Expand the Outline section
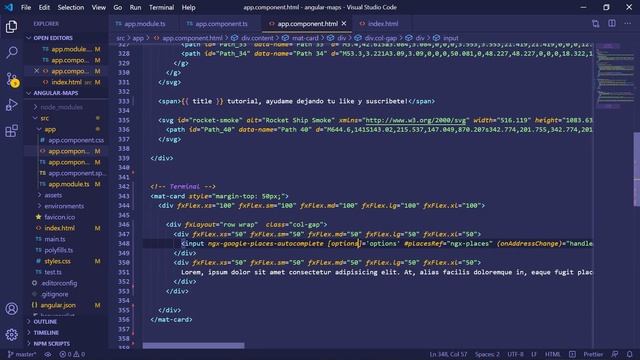The image size is (640, 360). tap(45, 322)
